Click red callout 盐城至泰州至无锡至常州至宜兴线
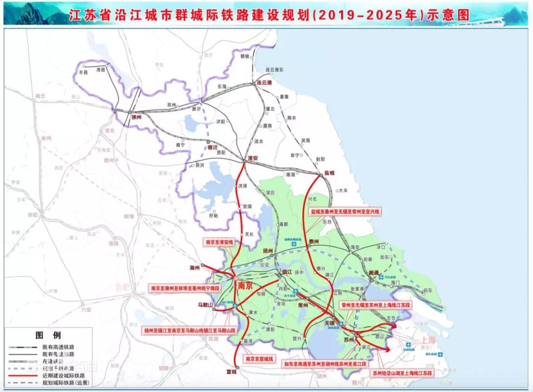The height and width of the screenshot is (392, 533). point(345,211)
